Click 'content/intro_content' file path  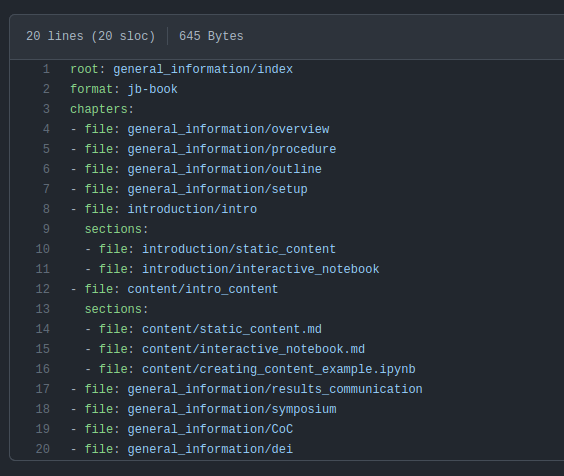(x=203, y=289)
